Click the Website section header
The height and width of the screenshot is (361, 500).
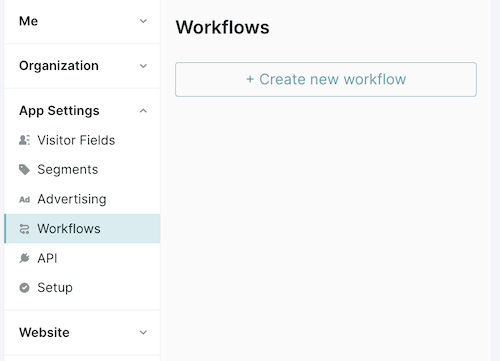pos(82,332)
